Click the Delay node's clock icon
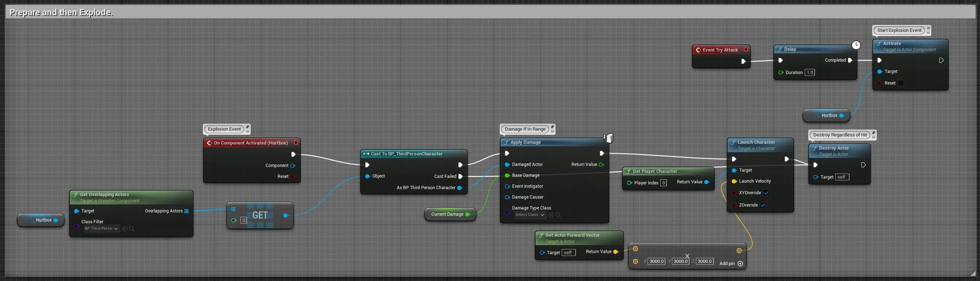 point(856,45)
